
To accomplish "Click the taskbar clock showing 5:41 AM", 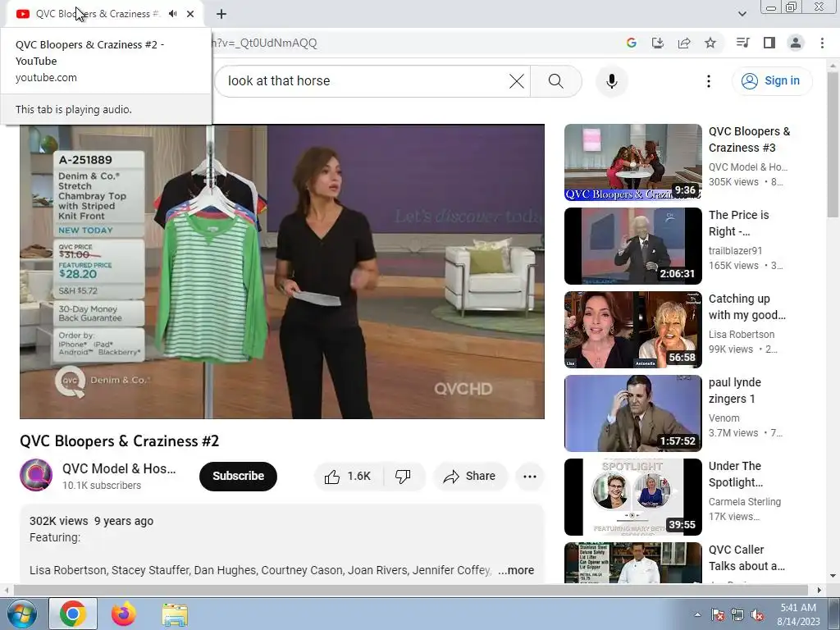I will tap(798, 614).
